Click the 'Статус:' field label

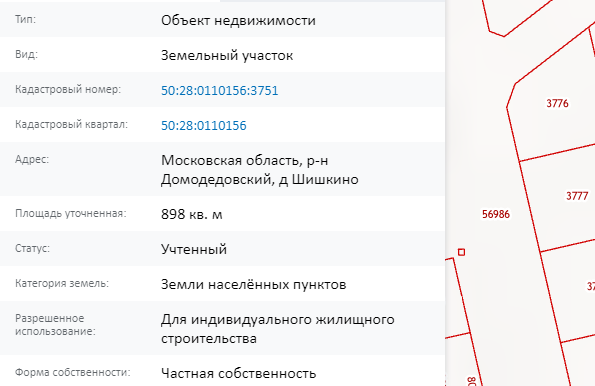click(32, 248)
